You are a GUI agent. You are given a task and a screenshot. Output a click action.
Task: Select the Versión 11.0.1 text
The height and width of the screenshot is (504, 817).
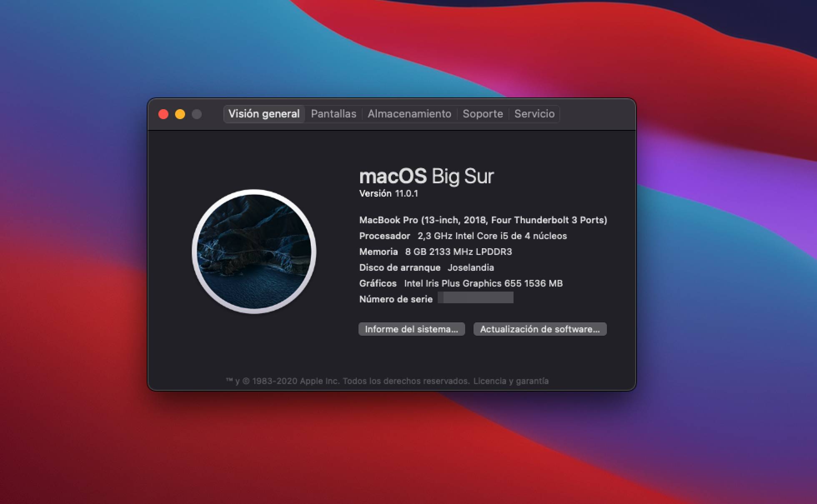[x=388, y=193]
